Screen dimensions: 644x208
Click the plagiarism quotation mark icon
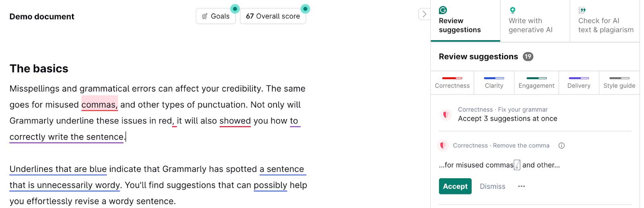pos(582,10)
